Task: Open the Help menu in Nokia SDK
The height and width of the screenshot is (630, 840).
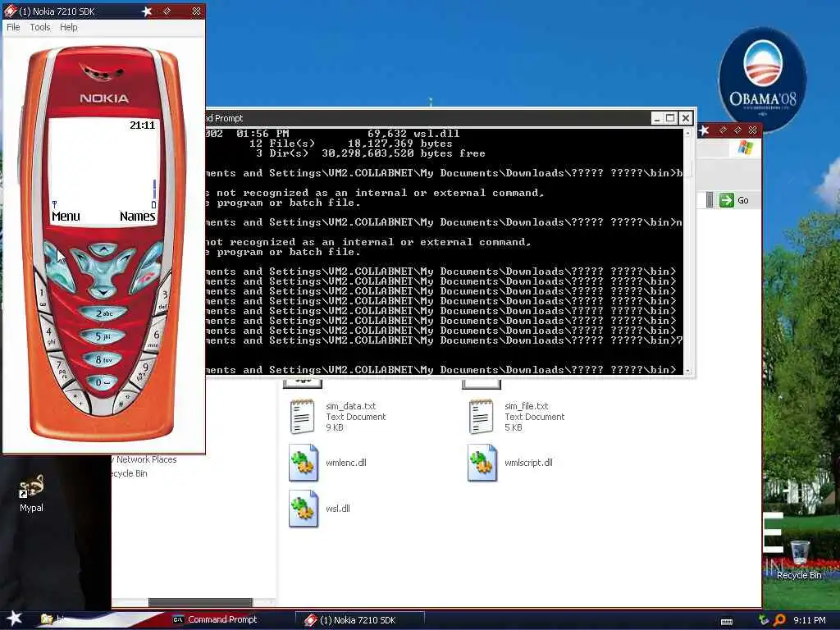Action: pos(69,27)
